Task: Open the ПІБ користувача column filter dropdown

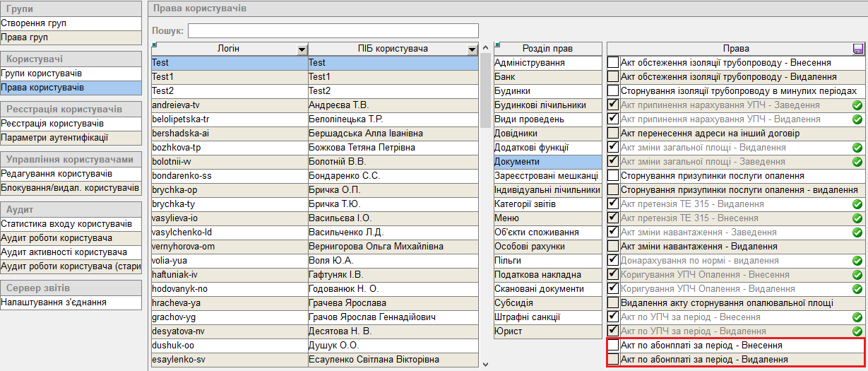Action: pos(472,49)
